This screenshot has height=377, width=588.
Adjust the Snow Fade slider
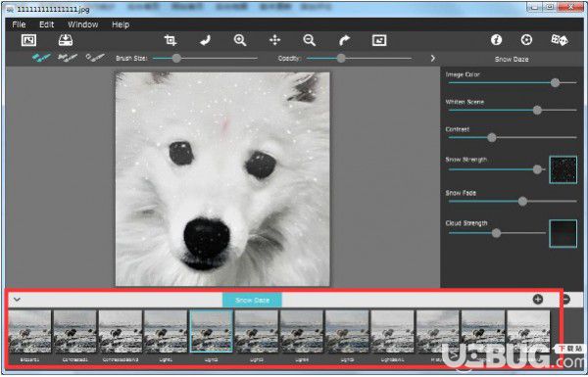[513, 202]
